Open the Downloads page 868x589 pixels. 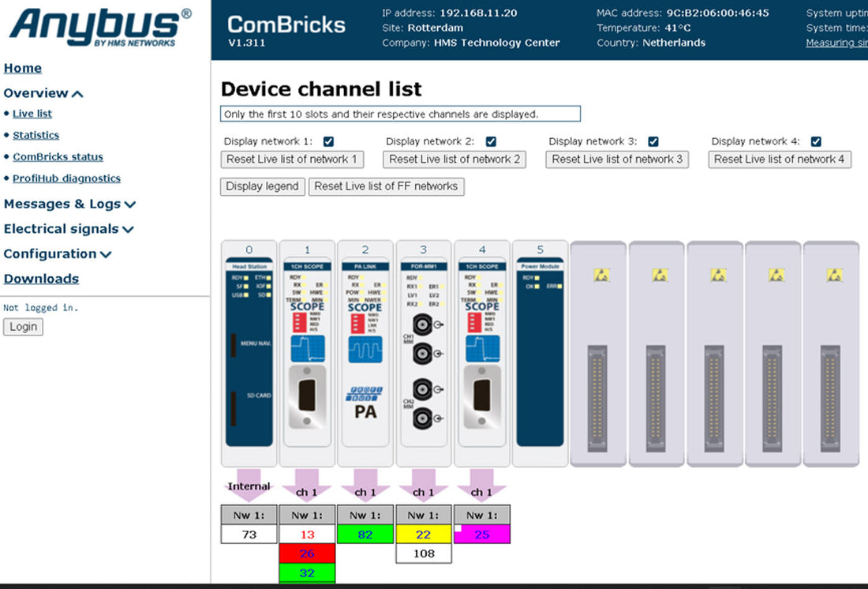41,279
